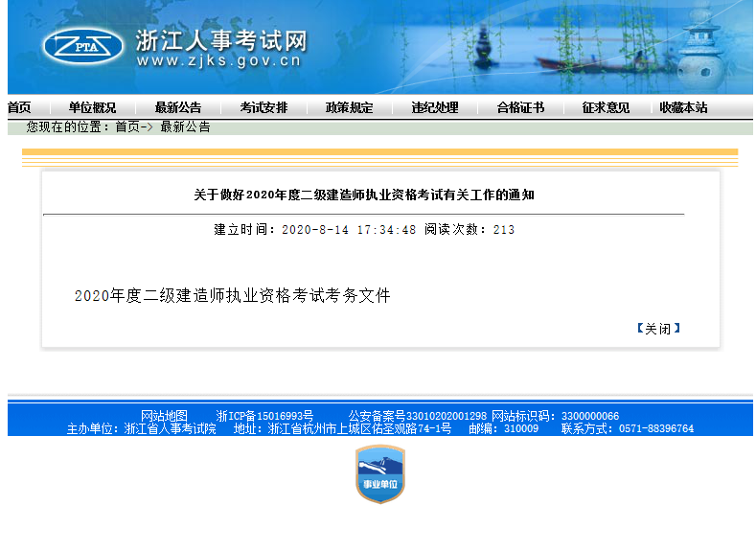Click the address 浙江省杭州市上城区佑圣观路74-1号
This screenshot has height=551, width=756.
[x=359, y=428]
